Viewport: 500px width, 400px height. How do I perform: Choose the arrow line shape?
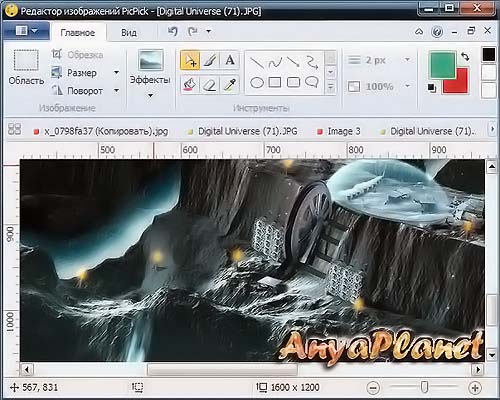click(x=293, y=62)
